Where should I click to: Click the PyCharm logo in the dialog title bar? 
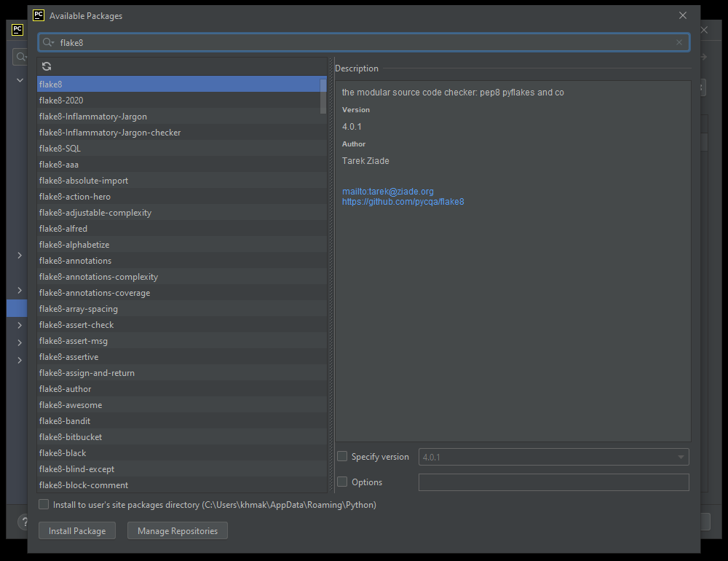tap(38, 15)
